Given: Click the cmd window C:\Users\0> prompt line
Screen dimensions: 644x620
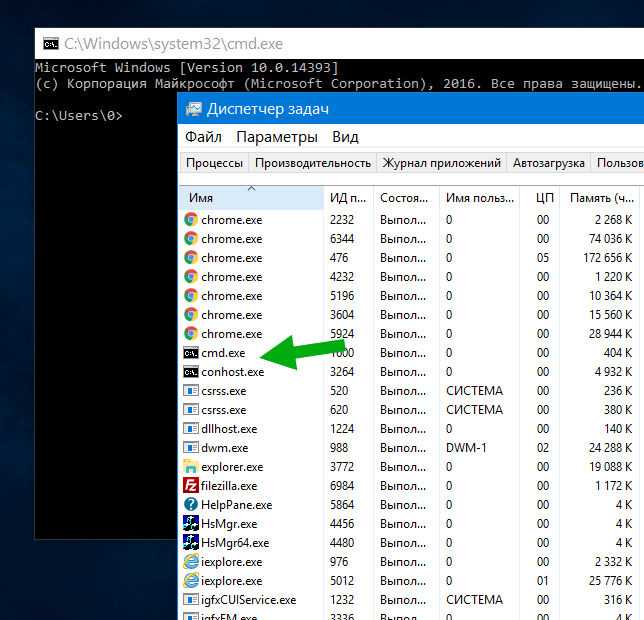Looking at the screenshot, I should click(x=78, y=116).
